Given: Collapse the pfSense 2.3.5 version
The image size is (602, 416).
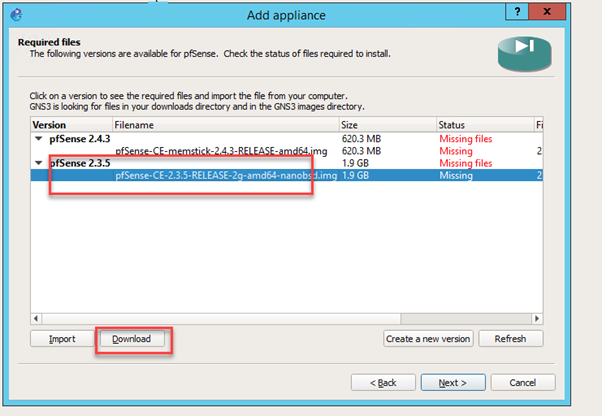Looking at the screenshot, I should tap(38, 163).
